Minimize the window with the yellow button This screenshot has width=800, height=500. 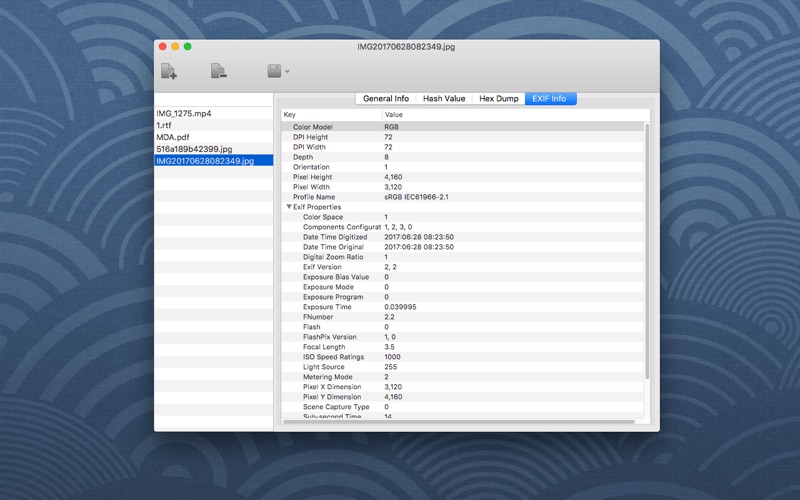click(175, 46)
